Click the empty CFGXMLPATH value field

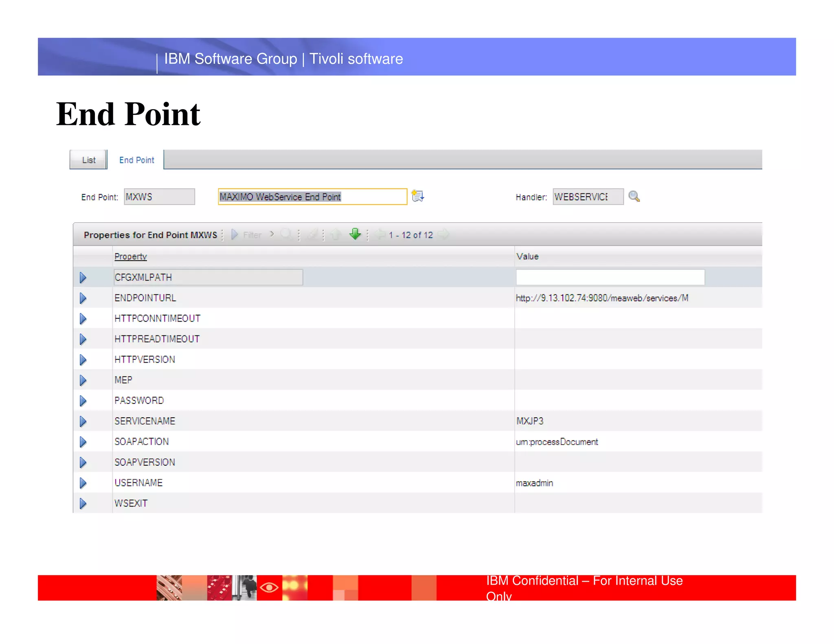click(610, 277)
